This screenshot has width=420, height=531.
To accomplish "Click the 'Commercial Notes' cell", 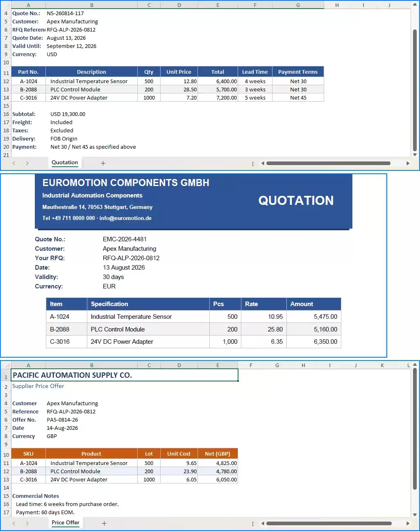I will point(36,496).
